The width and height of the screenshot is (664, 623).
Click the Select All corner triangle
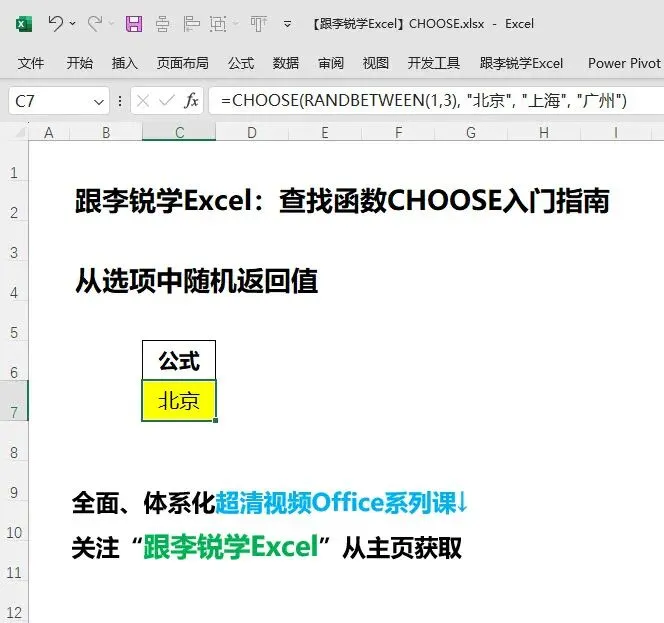click(20, 133)
